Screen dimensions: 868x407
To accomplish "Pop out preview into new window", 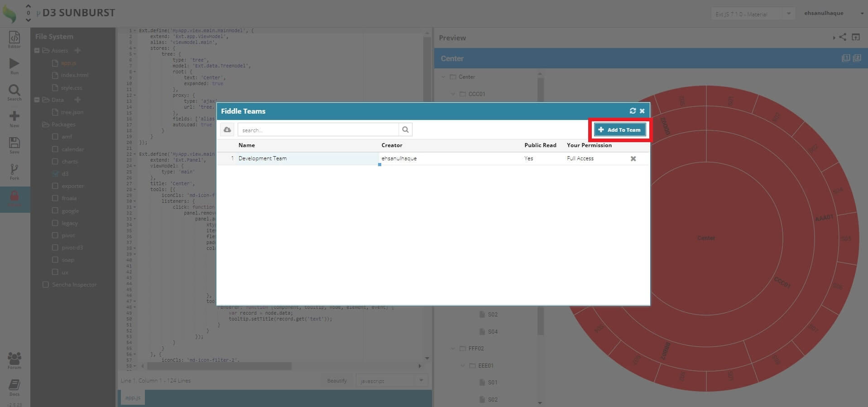I will click(856, 37).
